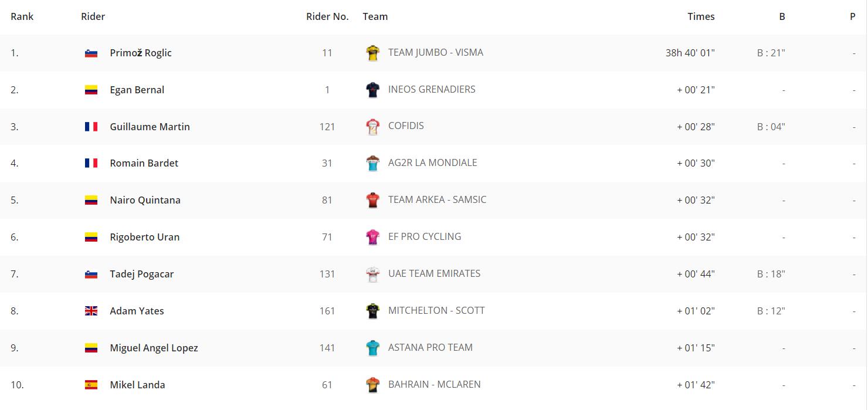This screenshot has height=410, width=868.
Task: Click the EF Pro Cycling pink jersey icon
Action: click(372, 237)
